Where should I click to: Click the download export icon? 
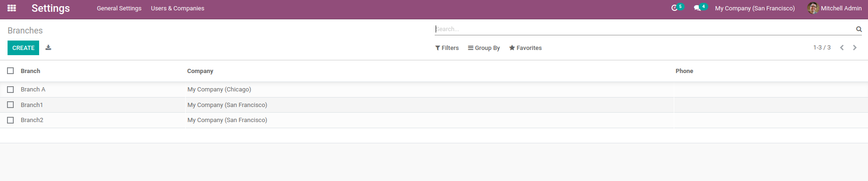(48, 48)
